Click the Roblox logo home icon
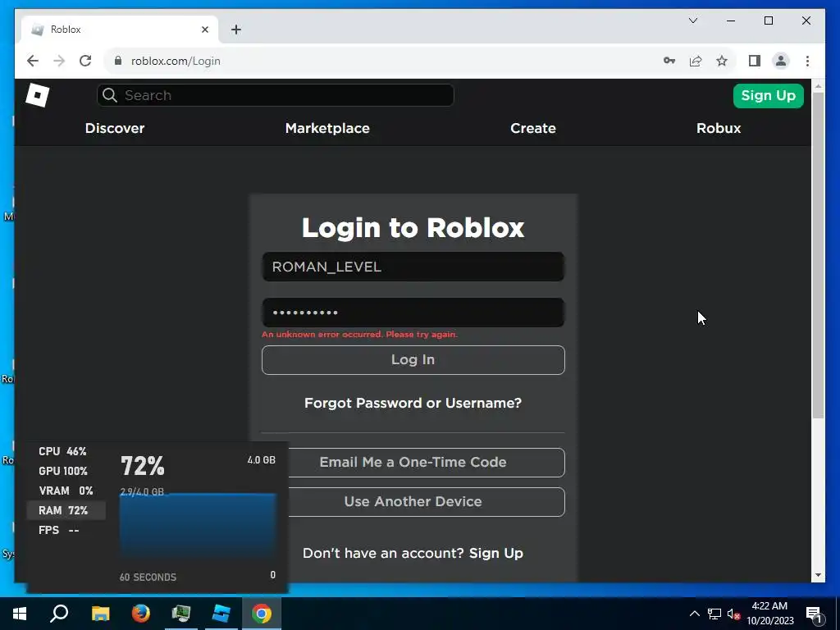The height and width of the screenshot is (630, 840). (38, 95)
